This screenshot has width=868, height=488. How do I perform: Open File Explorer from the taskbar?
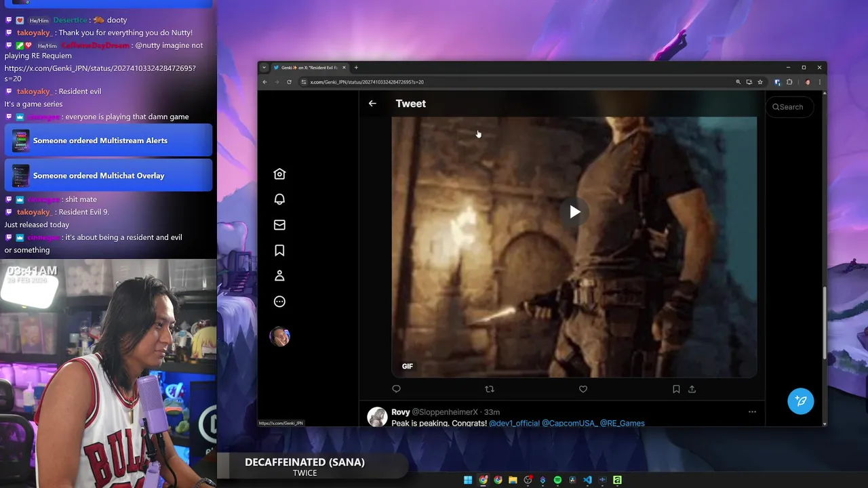pos(513,480)
